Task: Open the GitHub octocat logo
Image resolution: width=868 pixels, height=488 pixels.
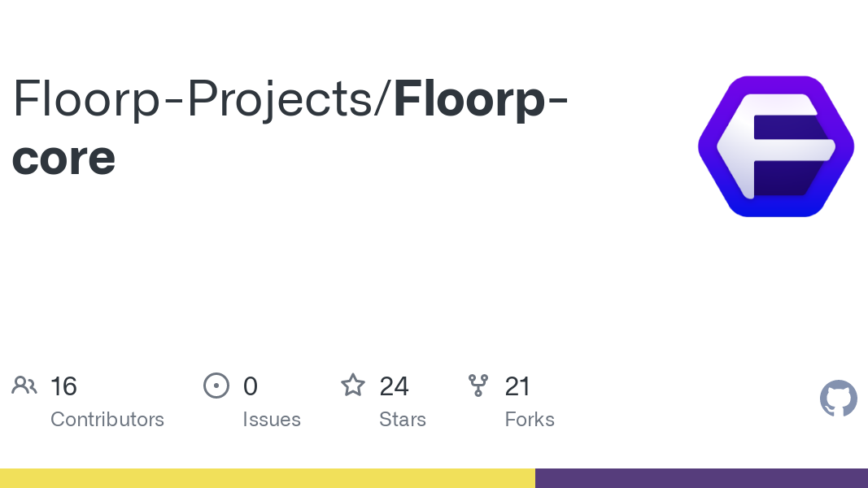Action: (x=839, y=399)
